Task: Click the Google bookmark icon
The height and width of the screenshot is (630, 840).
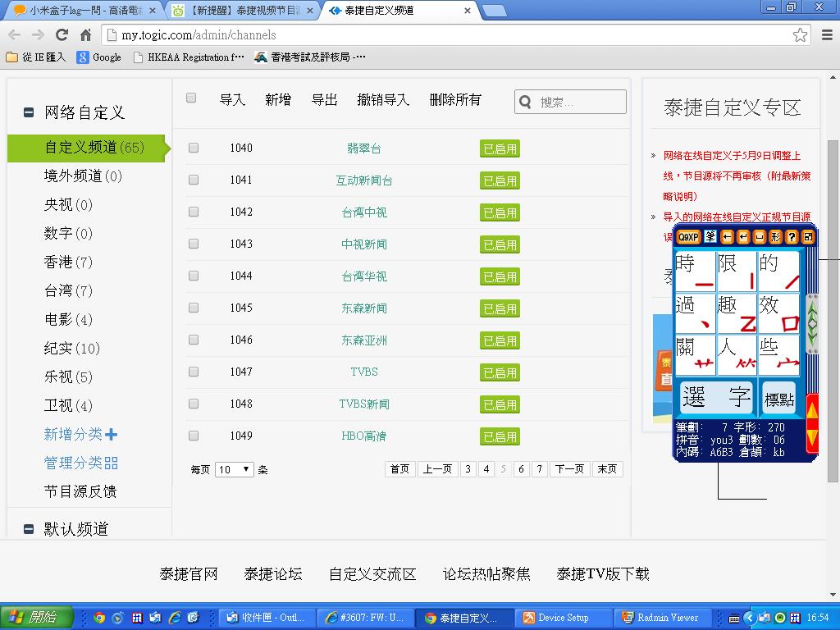Action: click(83, 57)
